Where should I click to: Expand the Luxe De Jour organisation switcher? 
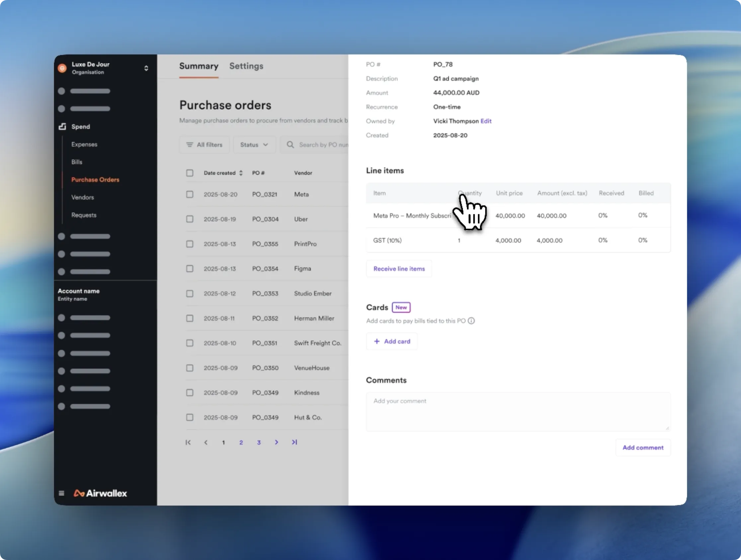click(x=146, y=68)
